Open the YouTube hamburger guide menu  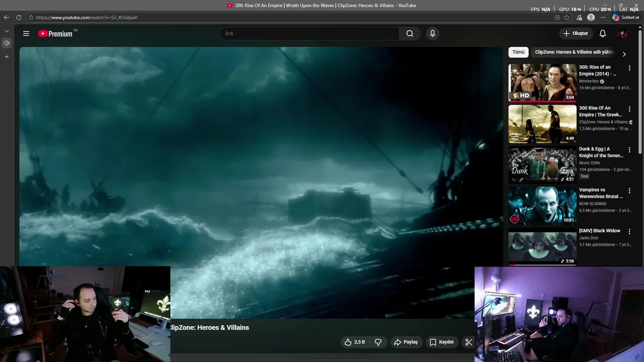tap(26, 34)
